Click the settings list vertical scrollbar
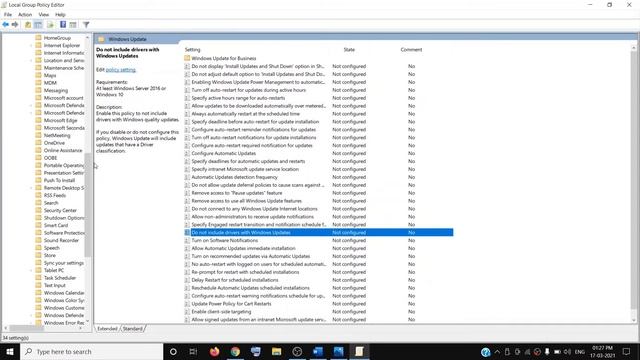This screenshot has height=360, width=640. (x=633, y=180)
